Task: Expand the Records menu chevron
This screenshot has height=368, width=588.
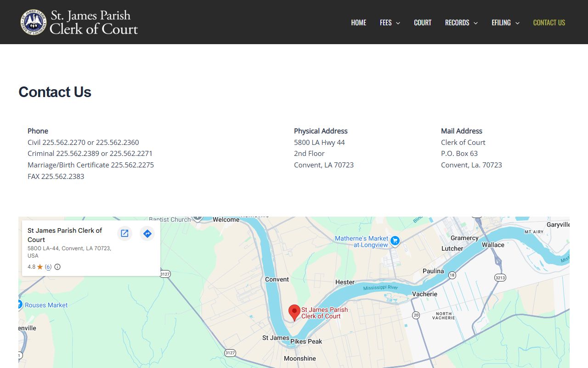Action: click(x=475, y=23)
